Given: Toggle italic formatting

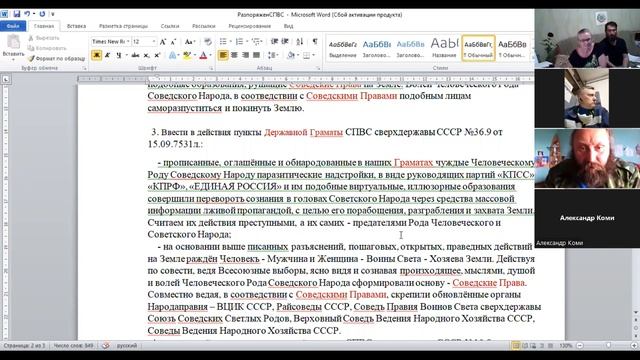Looking at the screenshot, I should [108, 55].
